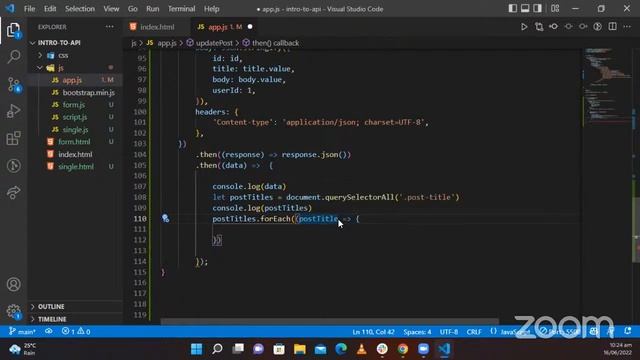
Task: Open the Windows Start button
Action: (x=196, y=349)
